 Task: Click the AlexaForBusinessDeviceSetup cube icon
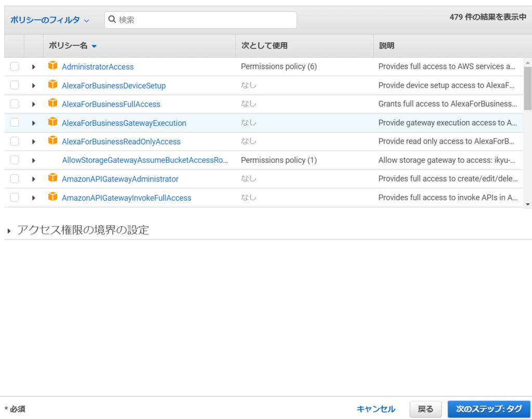(x=52, y=84)
